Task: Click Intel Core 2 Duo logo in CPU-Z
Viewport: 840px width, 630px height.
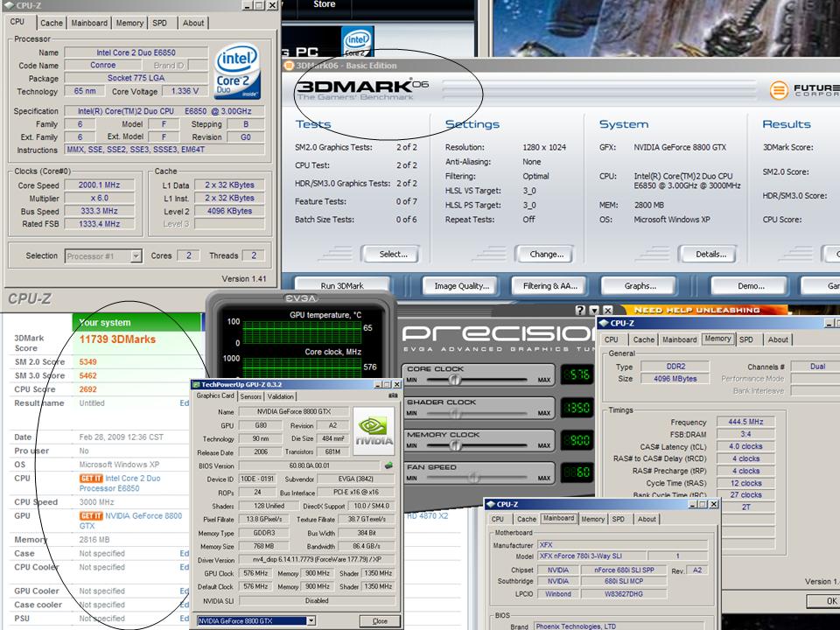Action: [237, 71]
